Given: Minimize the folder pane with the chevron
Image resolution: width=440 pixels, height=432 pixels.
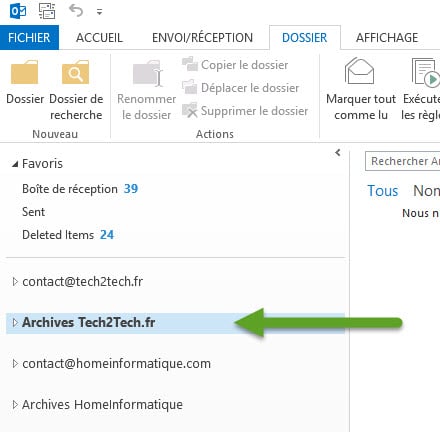Looking at the screenshot, I should coord(338,152).
